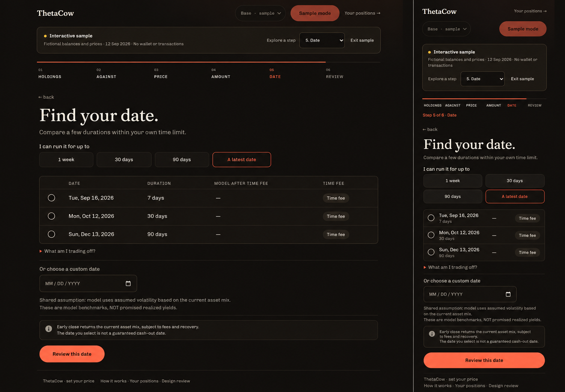Open Your positions link in right panel header

coord(530,11)
